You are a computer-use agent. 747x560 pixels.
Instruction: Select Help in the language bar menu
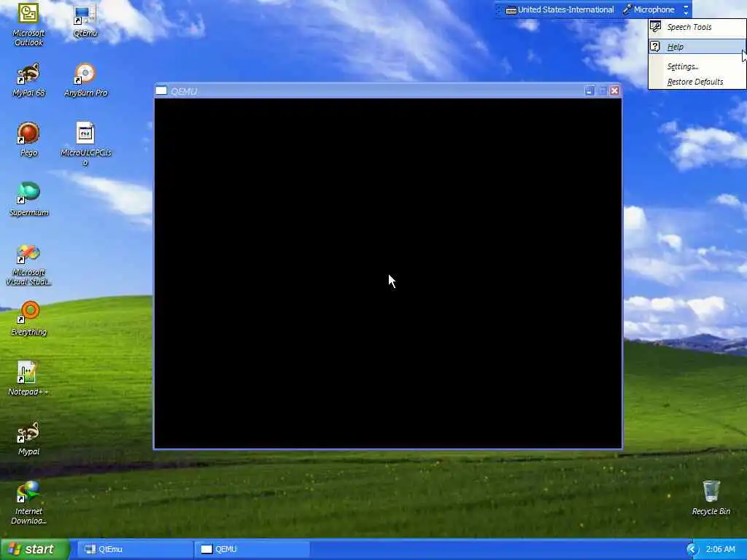(697, 47)
